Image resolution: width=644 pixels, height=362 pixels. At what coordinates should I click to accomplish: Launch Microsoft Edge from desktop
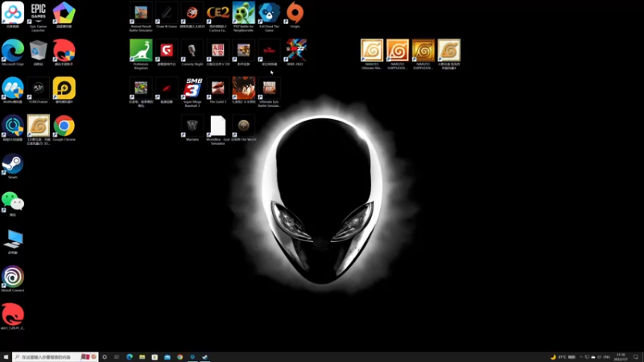pos(13,52)
